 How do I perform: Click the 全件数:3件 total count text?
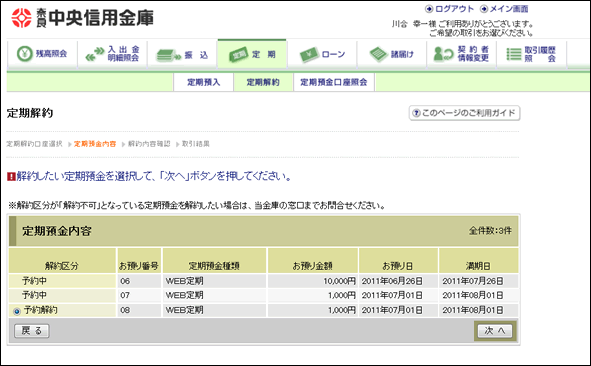[x=490, y=231]
